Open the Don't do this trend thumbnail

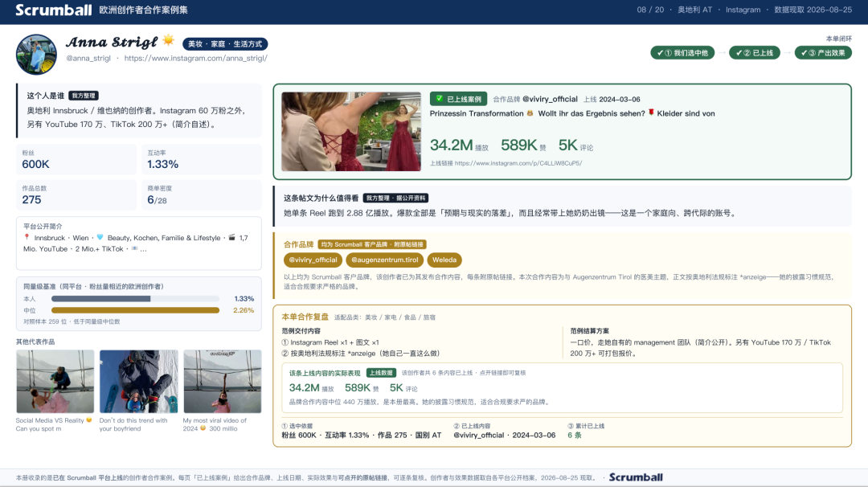pos(139,381)
